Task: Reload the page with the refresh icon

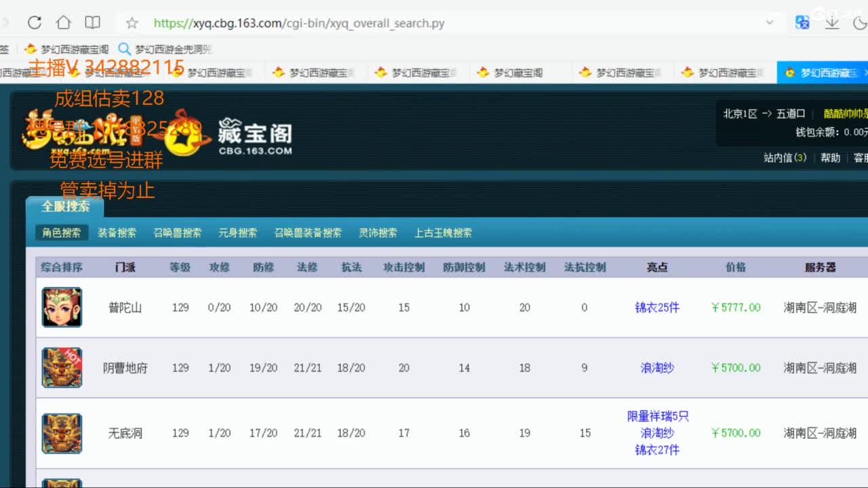Action: pyautogui.click(x=35, y=22)
